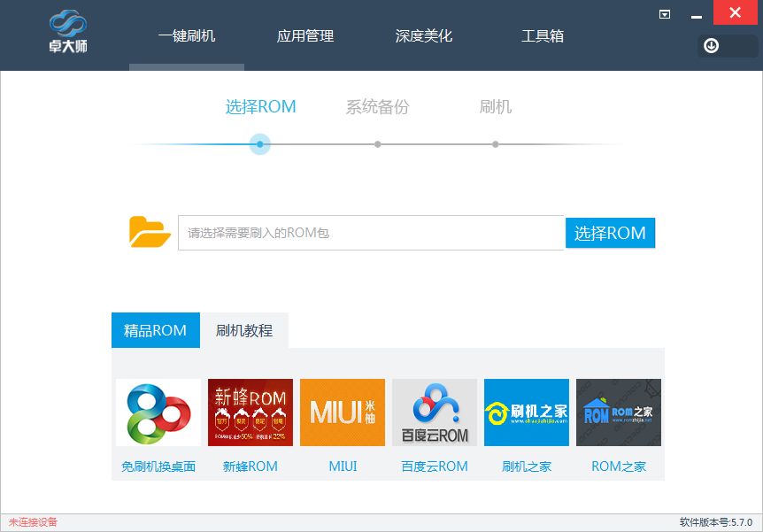This screenshot has height=532, width=763.
Task: Click the 免刷机换桌面 icon
Action: point(158,412)
